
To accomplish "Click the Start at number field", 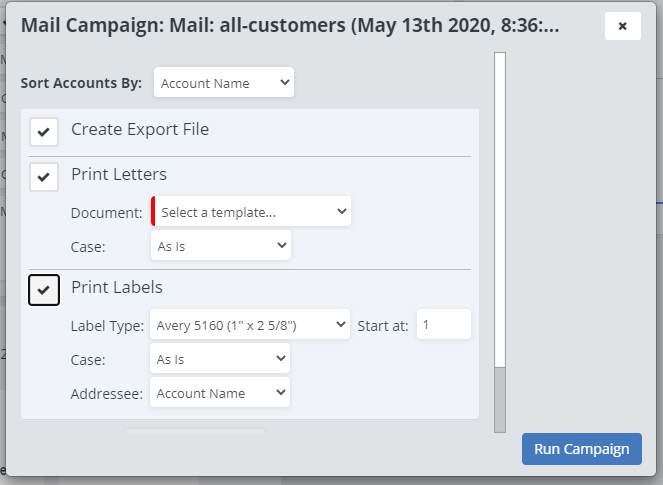I will [x=443, y=325].
